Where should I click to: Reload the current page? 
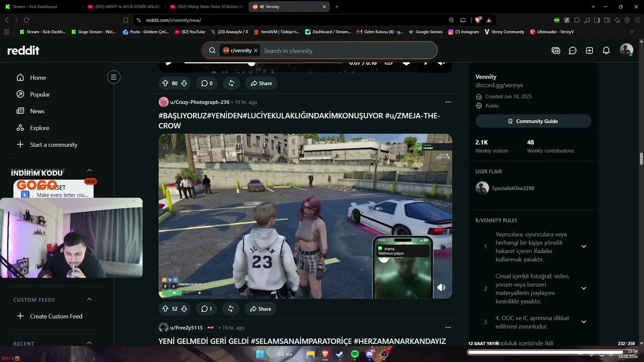27,20
